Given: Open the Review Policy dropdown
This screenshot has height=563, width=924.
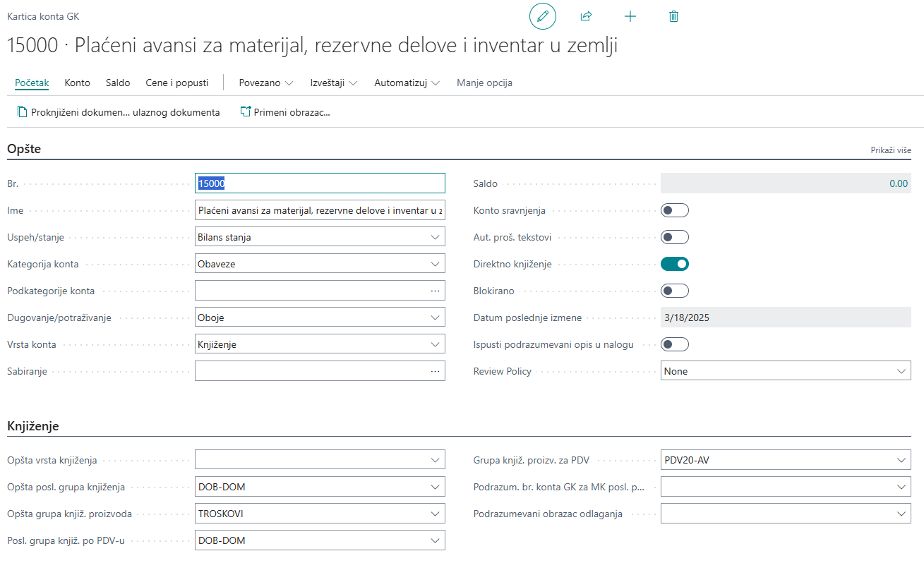Looking at the screenshot, I should [x=786, y=371].
